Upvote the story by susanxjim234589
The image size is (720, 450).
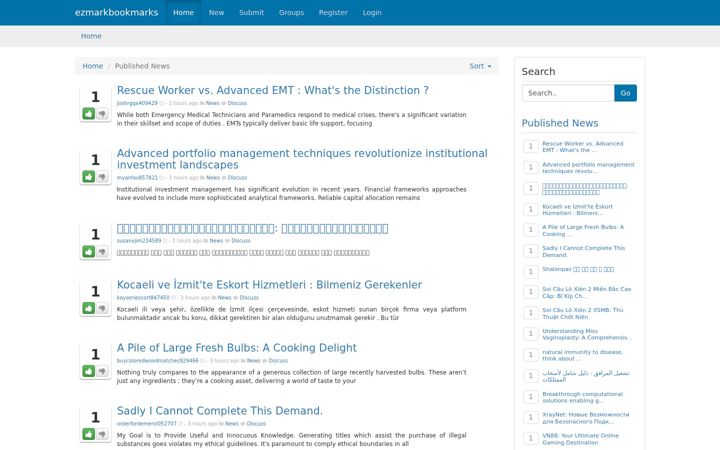pyautogui.click(x=89, y=251)
